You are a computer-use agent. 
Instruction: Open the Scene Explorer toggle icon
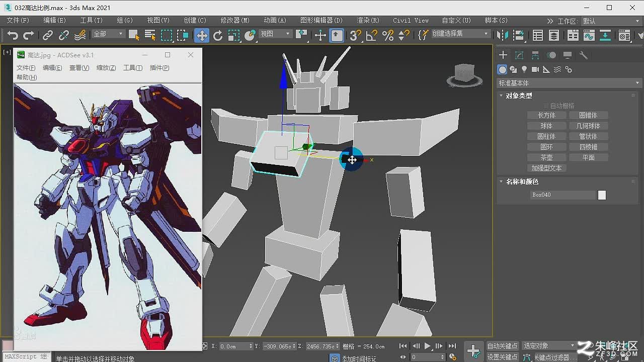[x=538, y=35]
